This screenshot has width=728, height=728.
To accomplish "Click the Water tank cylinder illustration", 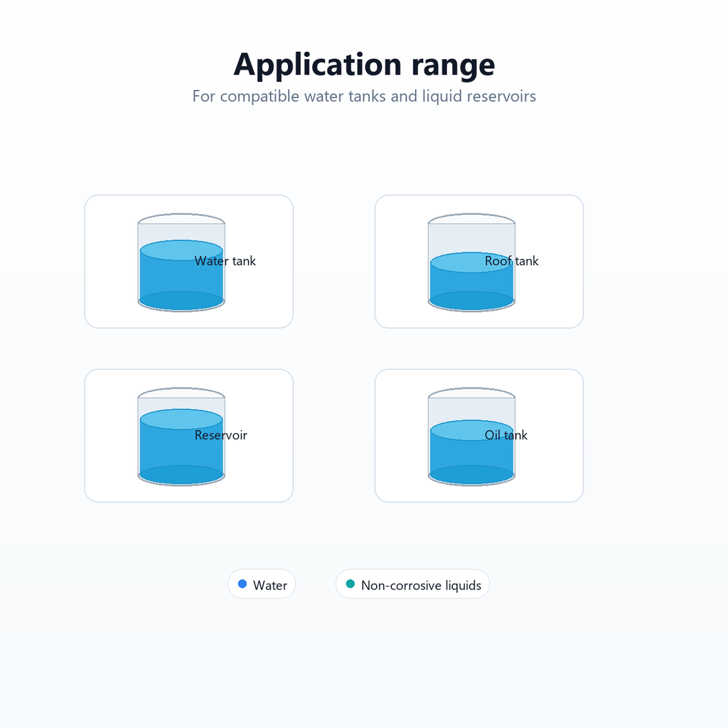I will [181, 262].
